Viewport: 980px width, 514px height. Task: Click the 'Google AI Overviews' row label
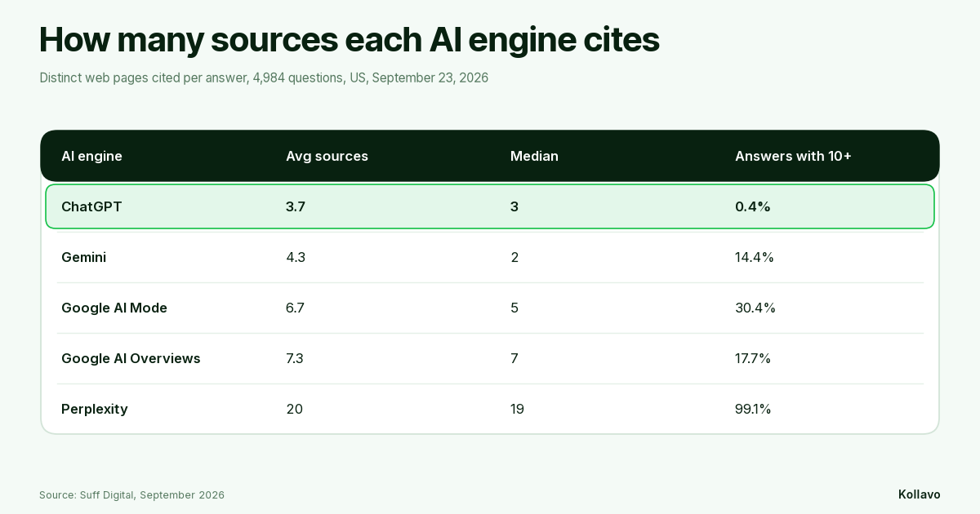(131, 358)
